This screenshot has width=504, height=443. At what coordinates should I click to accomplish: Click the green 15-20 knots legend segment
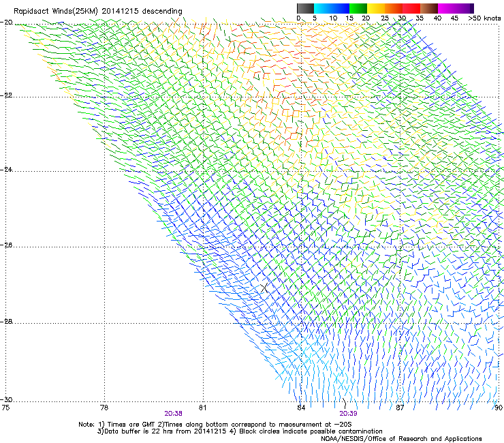(x=358, y=8)
